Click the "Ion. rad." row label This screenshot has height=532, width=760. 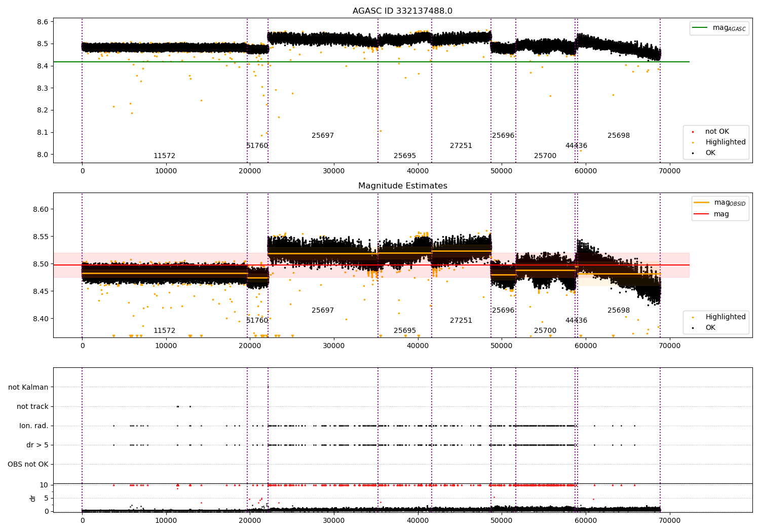(34, 426)
